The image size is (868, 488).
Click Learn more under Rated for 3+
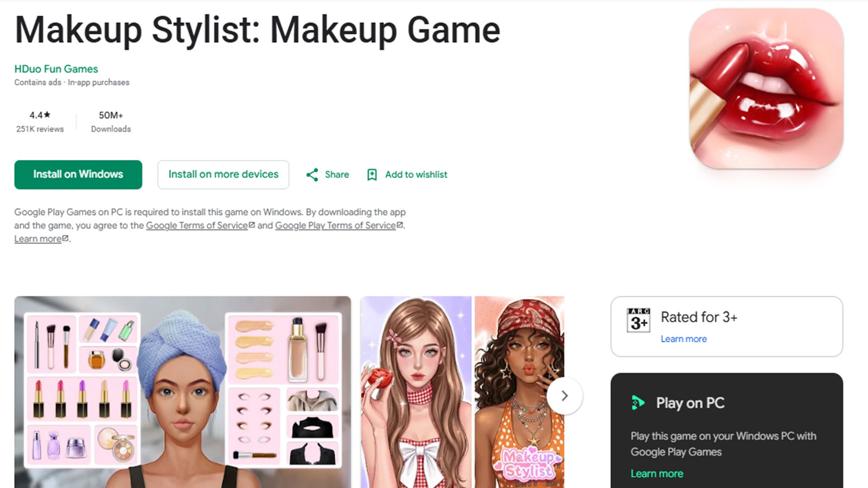(x=684, y=339)
